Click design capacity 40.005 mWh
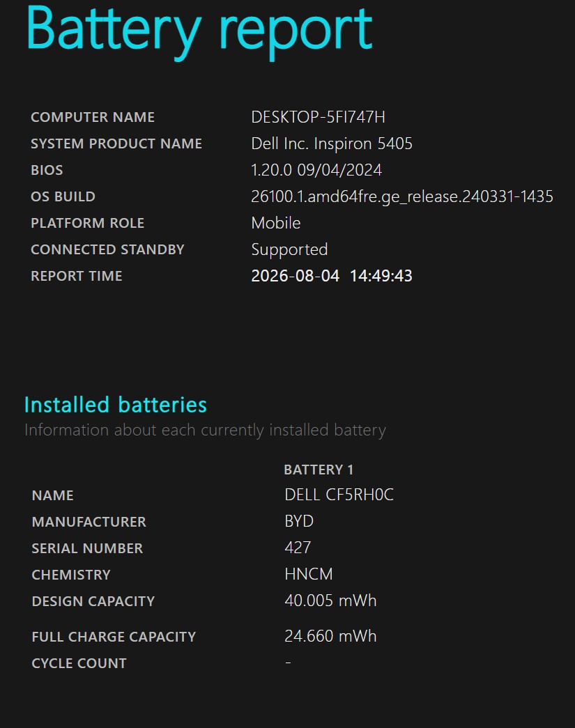The width and height of the screenshot is (575, 728). point(330,601)
